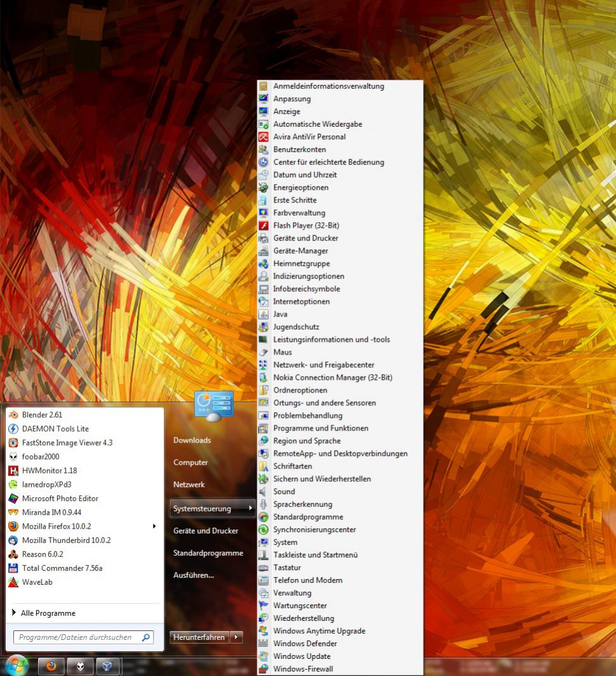Open Geräte und Drucker in right pane
Viewport: 616px width, 676px height.
(x=205, y=531)
